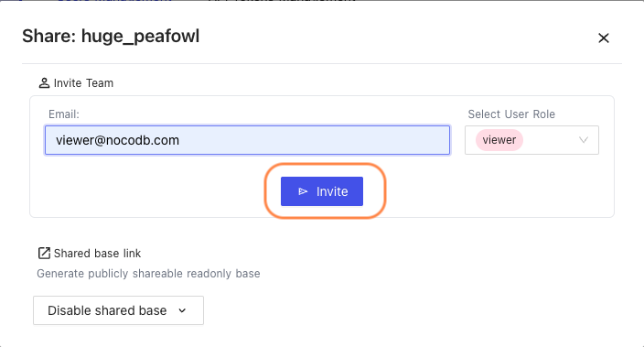The image size is (644, 347).
Task: Click the viewer@nocodb.com text in email field
Action: coord(117,140)
